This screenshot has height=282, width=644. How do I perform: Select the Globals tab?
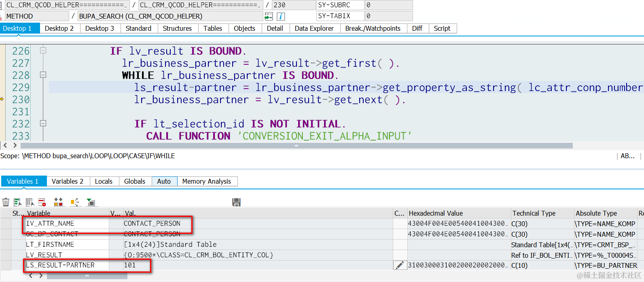[135, 181]
